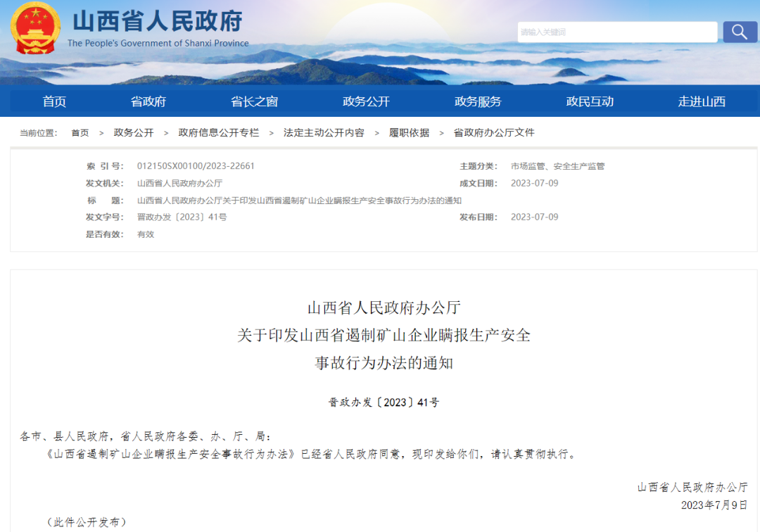Click 首页 in the breadcrumb trail
Screen dimensions: 760x532
tap(80, 133)
